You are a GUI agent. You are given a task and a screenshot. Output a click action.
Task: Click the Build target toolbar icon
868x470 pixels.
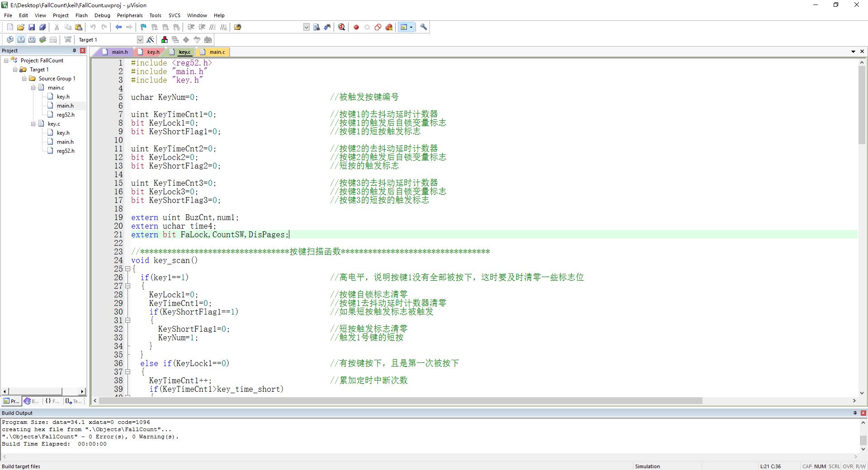21,40
